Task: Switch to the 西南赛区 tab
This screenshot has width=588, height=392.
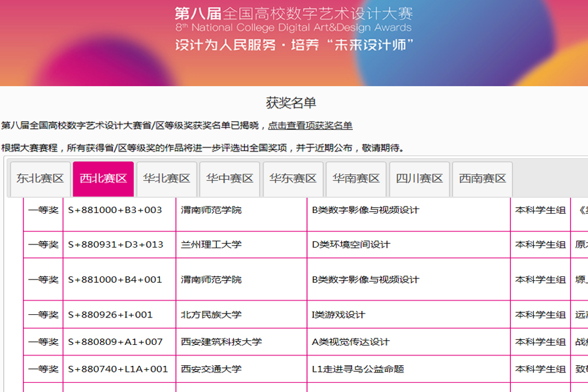Action: pyautogui.click(x=482, y=178)
